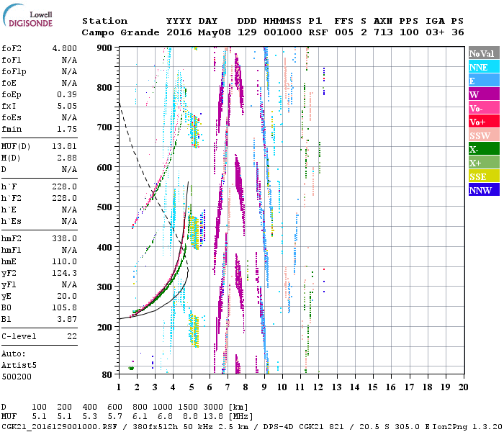Click the B1 value 3.87
This screenshot has width=504, height=432.
pyautogui.click(x=67, y=320)
